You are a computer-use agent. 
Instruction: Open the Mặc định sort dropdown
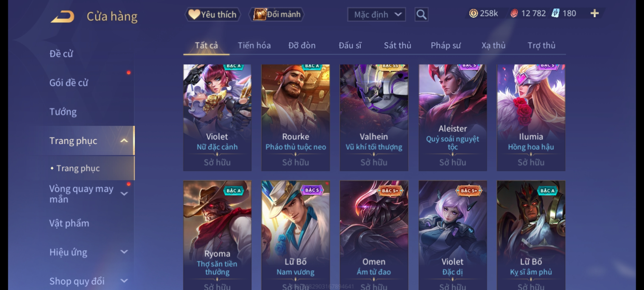(376, 15)
